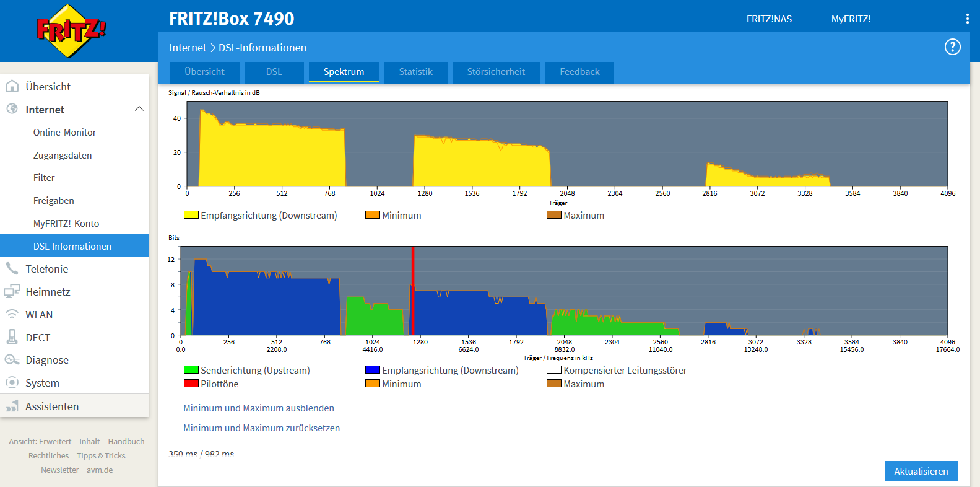
Task: Click the Internet globe icon
Action: (12, 109)
